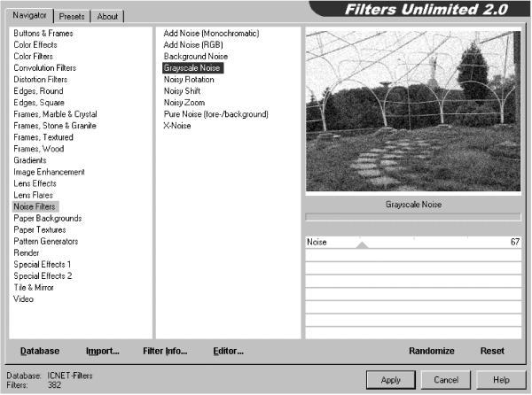
Task: Click Import... to add filters
Action: coord(103,351)
